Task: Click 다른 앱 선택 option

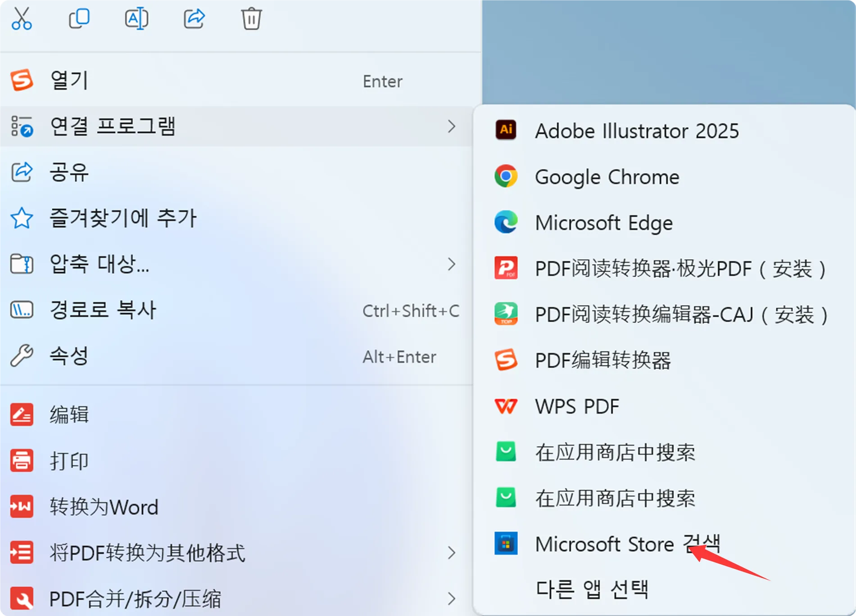Action: click(664, 589)
